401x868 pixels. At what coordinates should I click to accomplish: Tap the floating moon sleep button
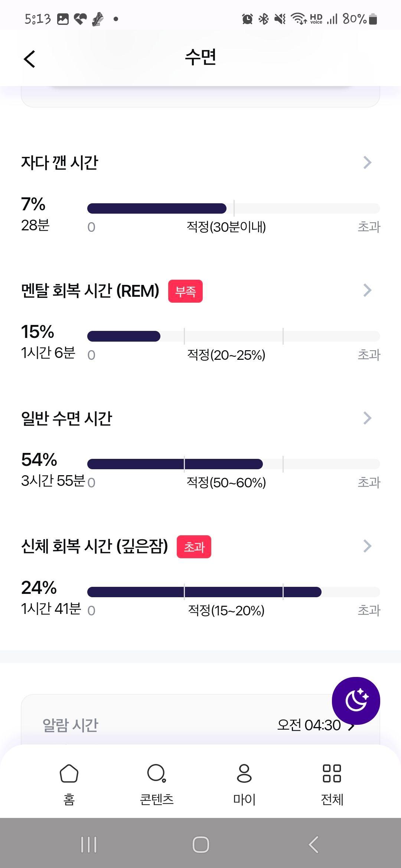click(x=356, y=701)
